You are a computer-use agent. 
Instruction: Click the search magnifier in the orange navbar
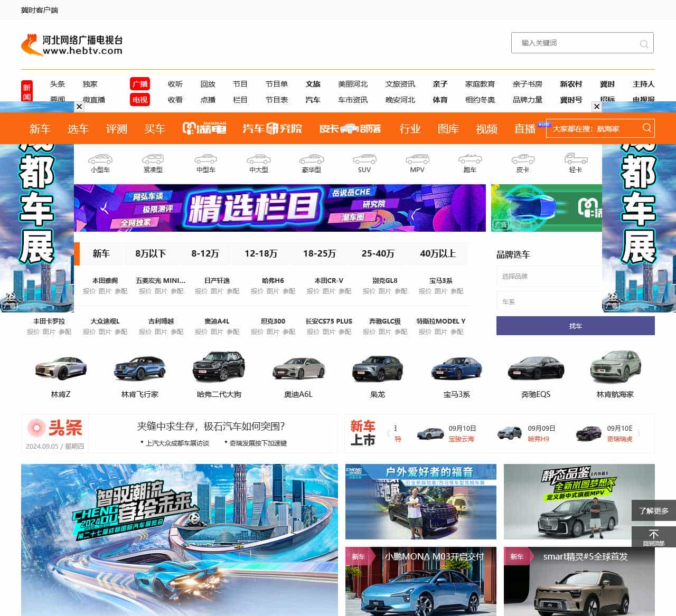click(x=646, y=128)
